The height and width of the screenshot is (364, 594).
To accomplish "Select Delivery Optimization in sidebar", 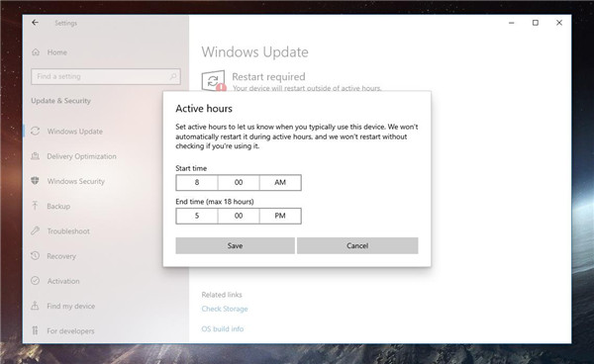I will pyautogui.click(x=82, y=156).
